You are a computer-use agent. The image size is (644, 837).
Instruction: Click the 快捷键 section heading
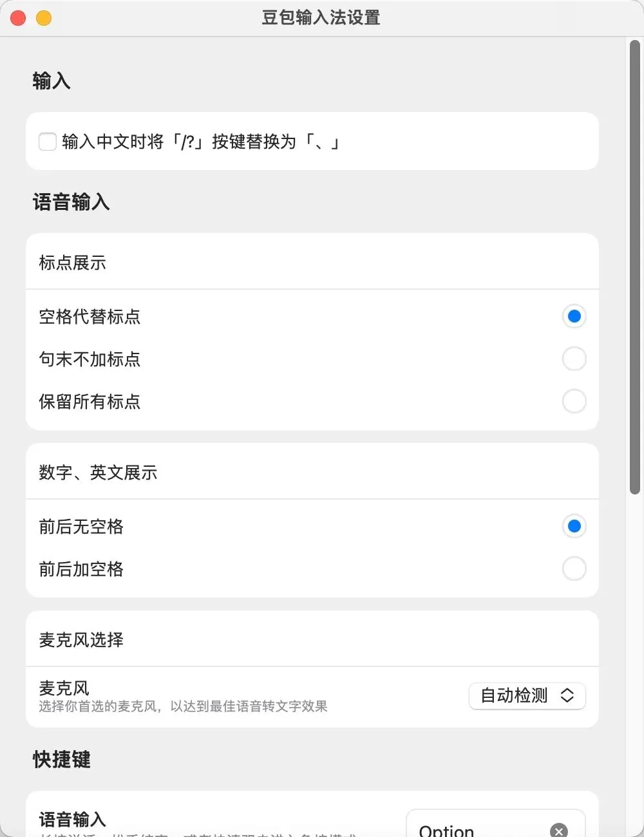coord(62,759)
